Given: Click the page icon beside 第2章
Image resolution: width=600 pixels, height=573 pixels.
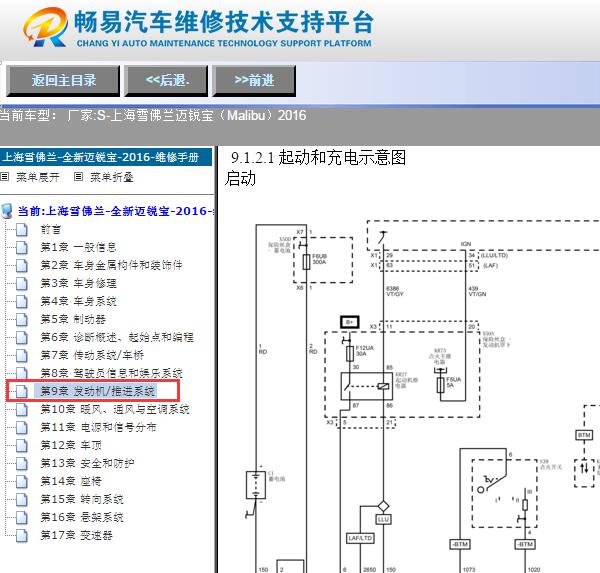Looking at the screenshot, I should (x=22, y=266).
